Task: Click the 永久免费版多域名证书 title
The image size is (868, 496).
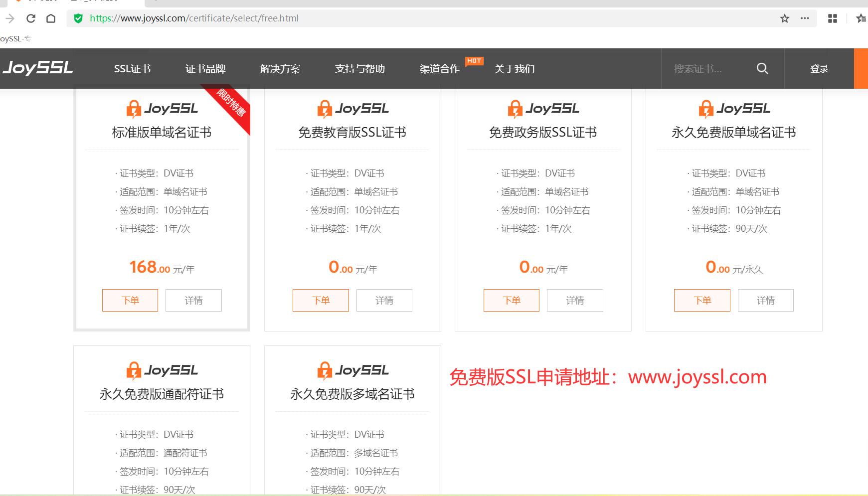Action: 352,394
